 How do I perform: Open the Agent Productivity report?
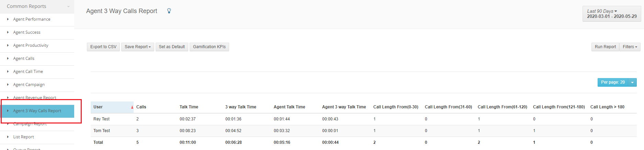point(31,45)
